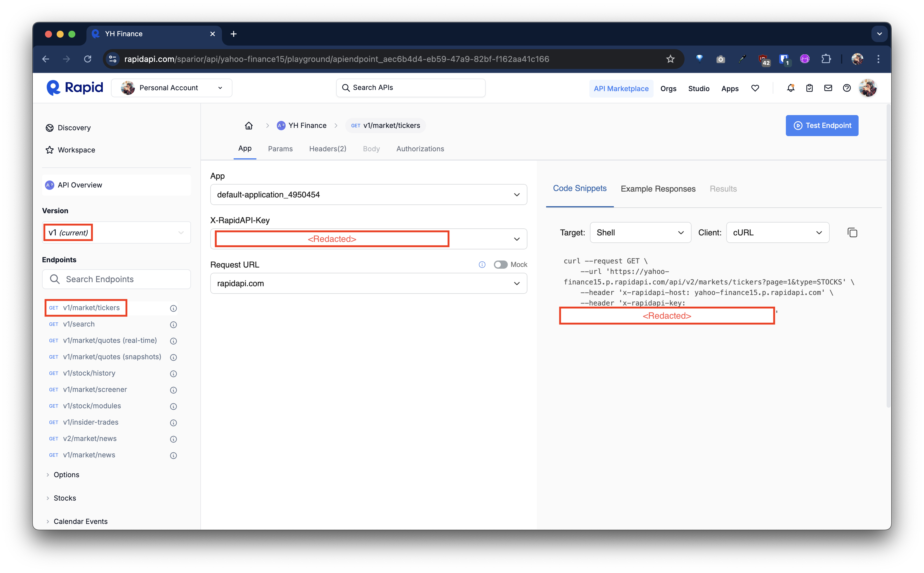Expand the Calendar Events group

coord(77,521)
